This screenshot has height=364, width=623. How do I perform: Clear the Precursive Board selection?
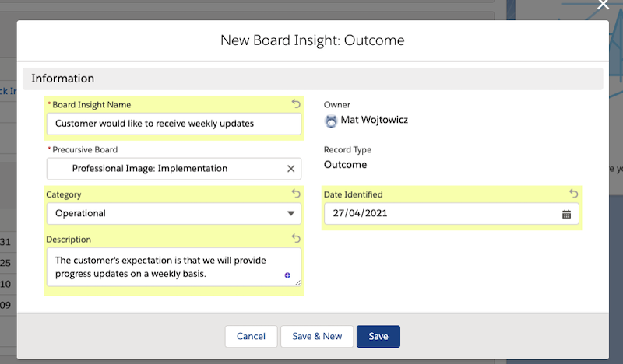point(290,169)
